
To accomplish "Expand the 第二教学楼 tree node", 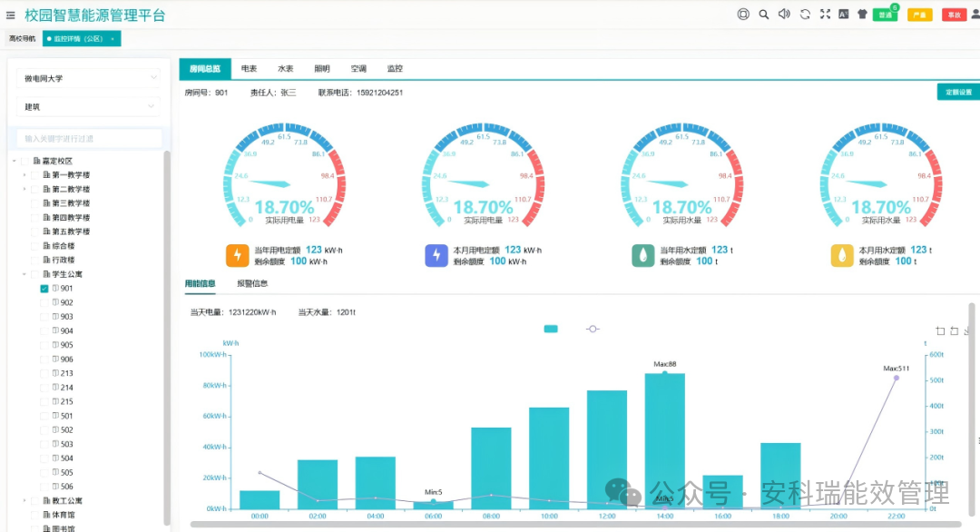I will tap(24, 189).
